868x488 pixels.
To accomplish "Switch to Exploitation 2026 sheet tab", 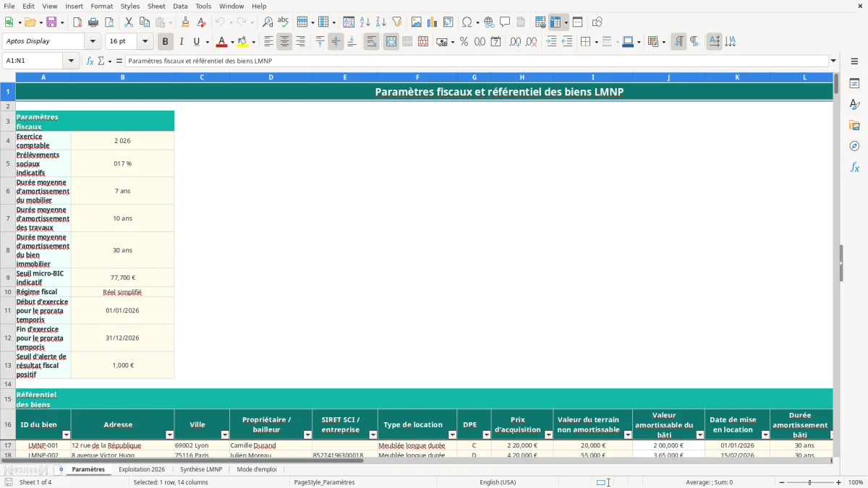I will [x=142, y=469].
